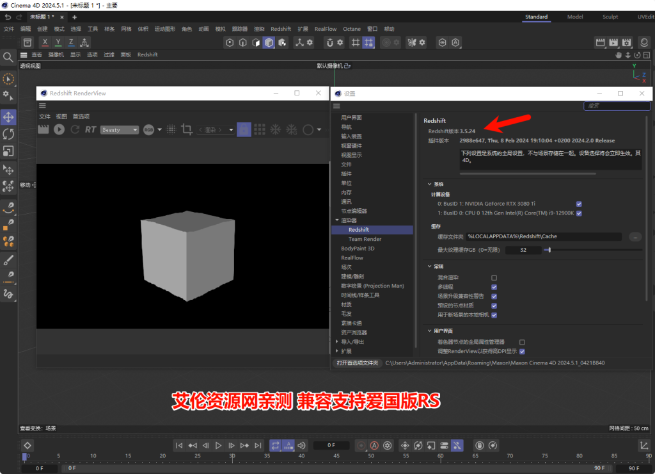Switch to the Model layout tab
This screenshot has width=655, height=474.
coord(575,17)
